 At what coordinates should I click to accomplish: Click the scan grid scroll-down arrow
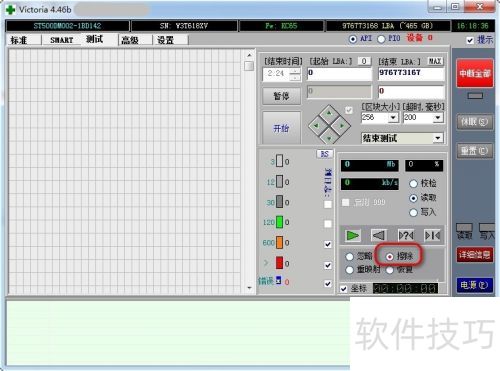249,288
